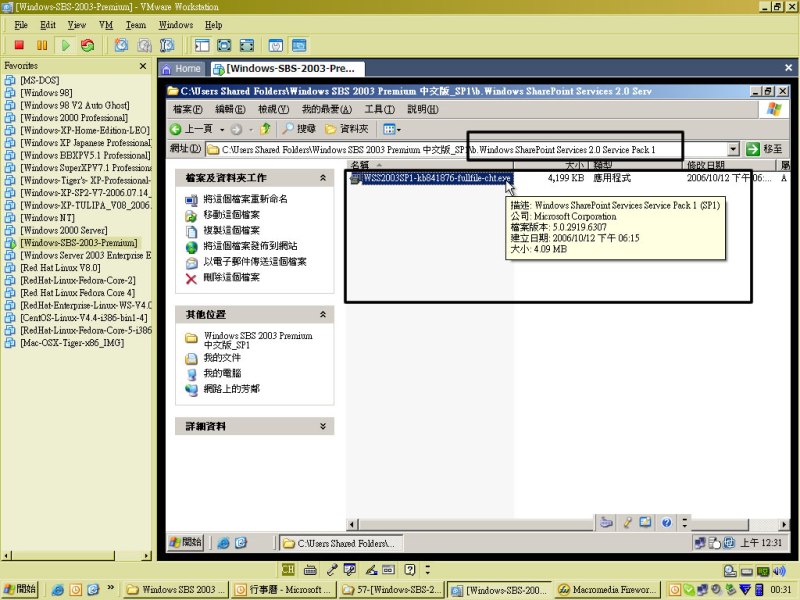Open the back history dropdown arrow
The width and height of the screenshot is (800, 600).
(222, 130)
